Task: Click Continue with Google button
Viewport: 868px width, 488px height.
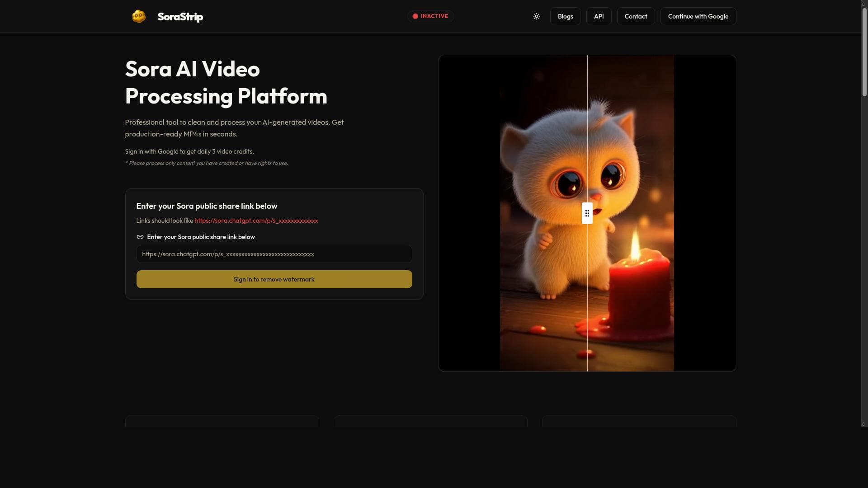Action: [698, 16]
